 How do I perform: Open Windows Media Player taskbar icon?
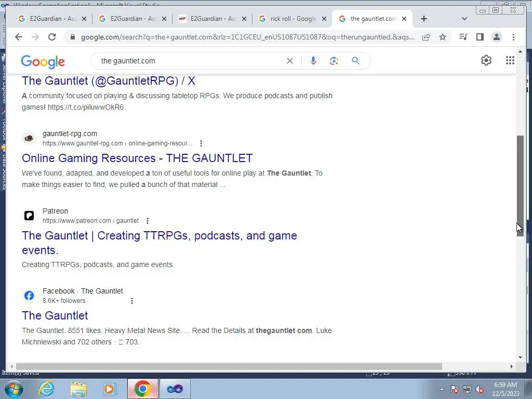pyautogui.click(x=110, y=389)
